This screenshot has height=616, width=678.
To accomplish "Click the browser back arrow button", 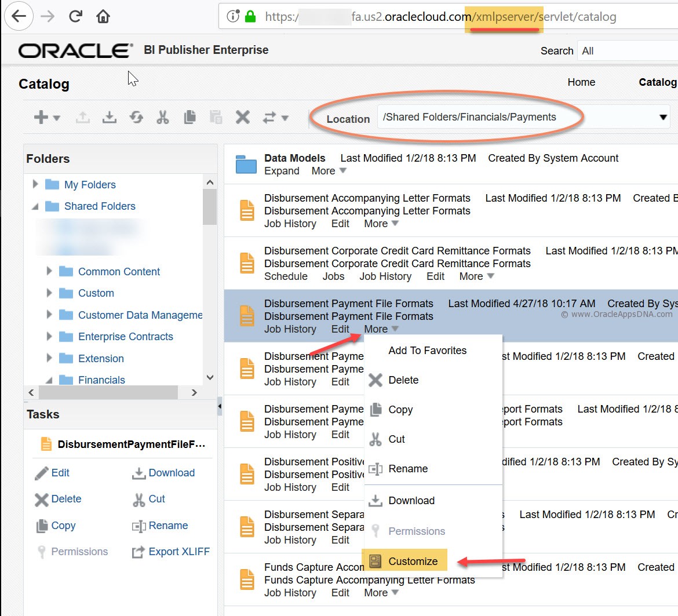I will (19, 16).
